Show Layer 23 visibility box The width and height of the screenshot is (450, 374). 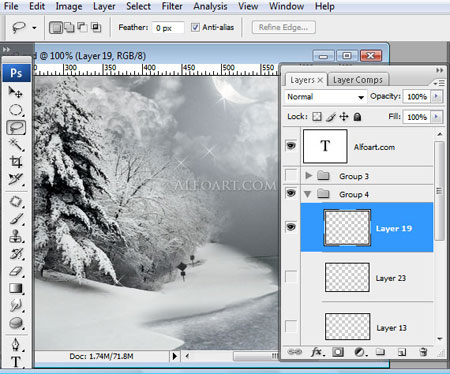291,277
